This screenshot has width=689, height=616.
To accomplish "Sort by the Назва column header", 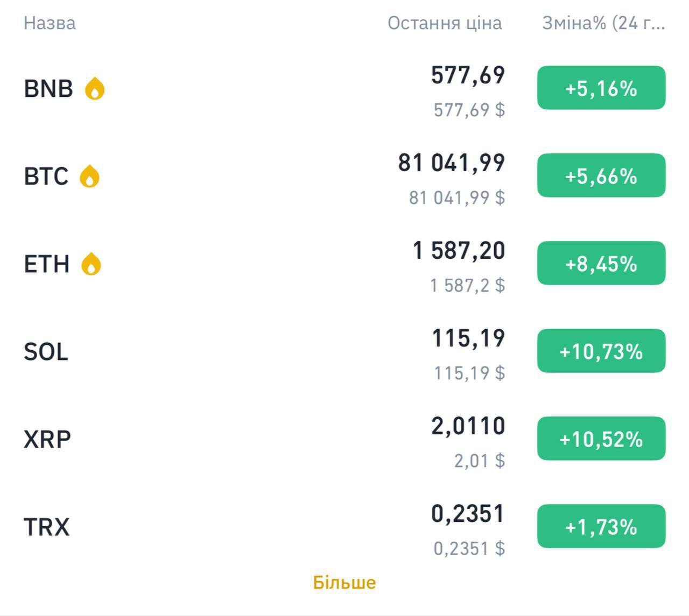I will tap(50, 23).
